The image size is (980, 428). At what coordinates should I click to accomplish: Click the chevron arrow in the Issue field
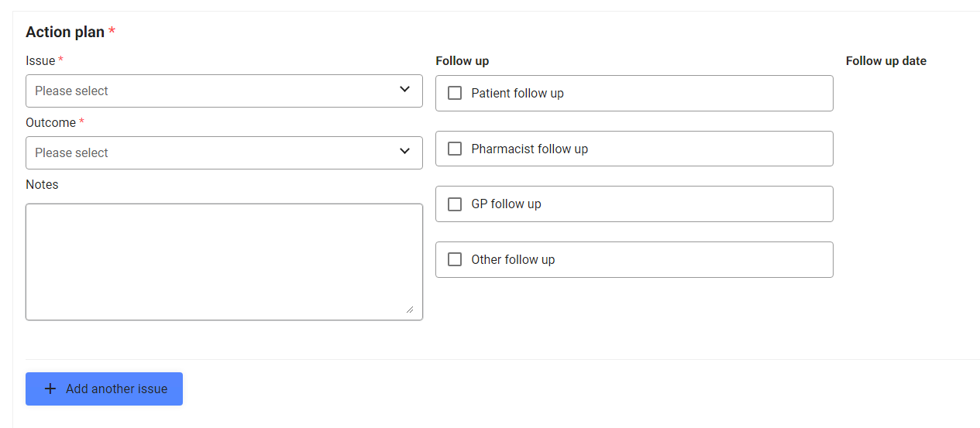pyautogui.click(x=404, y=90)
